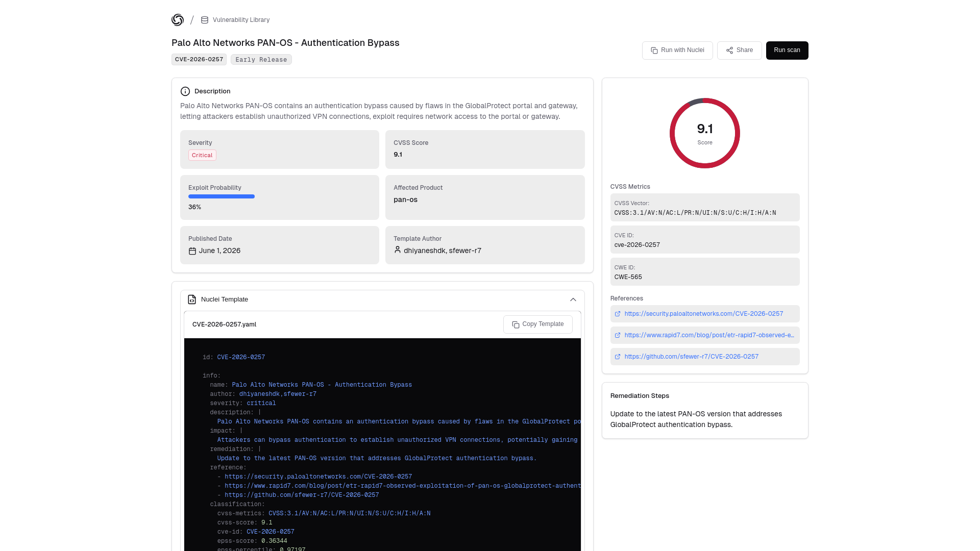Click the Nuclei Template header label
The height and width of the screenshot is (551, 980).
225,299
